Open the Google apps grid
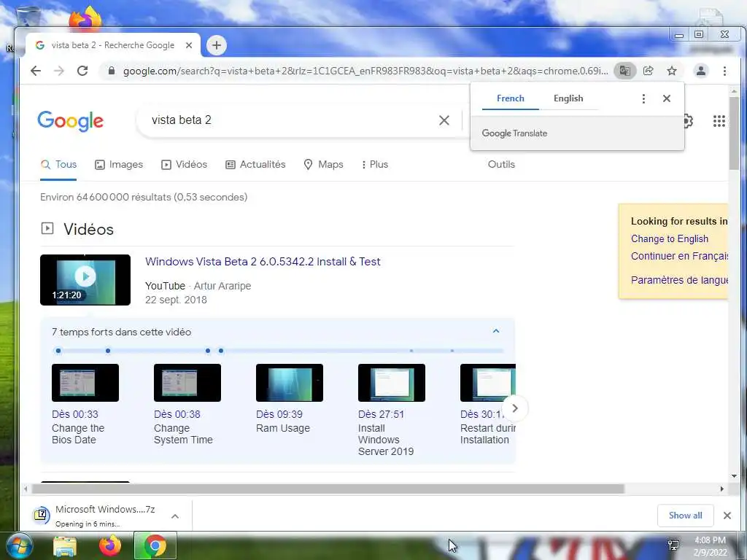747x560 pixels. pyautogui.click(x=719, y=121)
